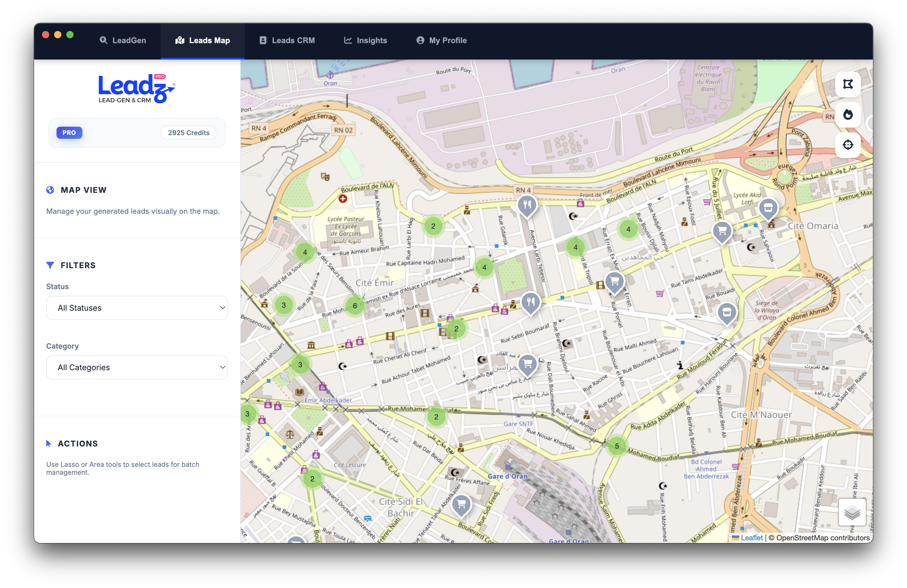The width and height of the screenshot is (907, 588).
Task: Switch to the Leads CRM tab
Action: [287, 40]
